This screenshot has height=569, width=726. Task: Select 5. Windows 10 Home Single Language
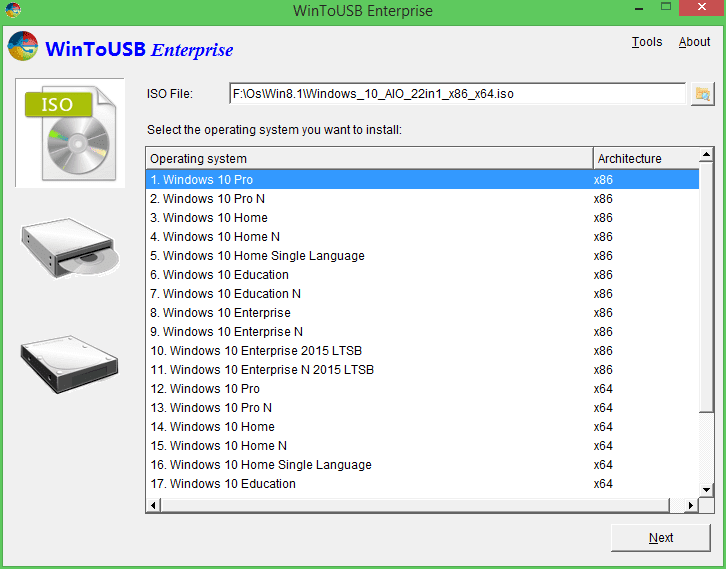coord(422,256)
